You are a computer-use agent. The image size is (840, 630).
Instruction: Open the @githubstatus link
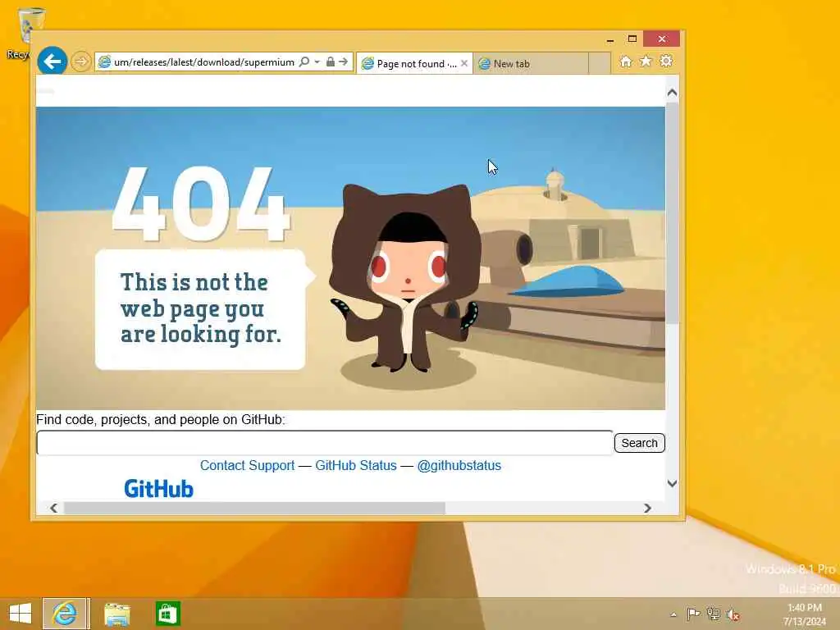tap(459, 466)
